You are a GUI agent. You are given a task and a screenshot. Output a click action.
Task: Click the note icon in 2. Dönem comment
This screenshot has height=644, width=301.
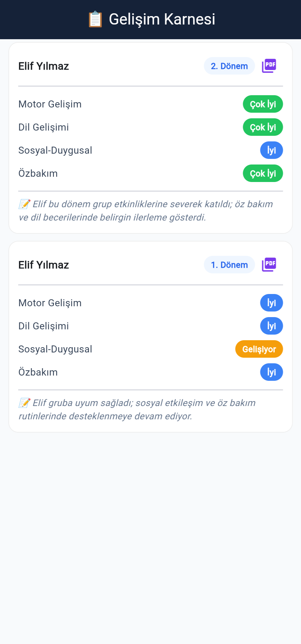pos(24,204)
